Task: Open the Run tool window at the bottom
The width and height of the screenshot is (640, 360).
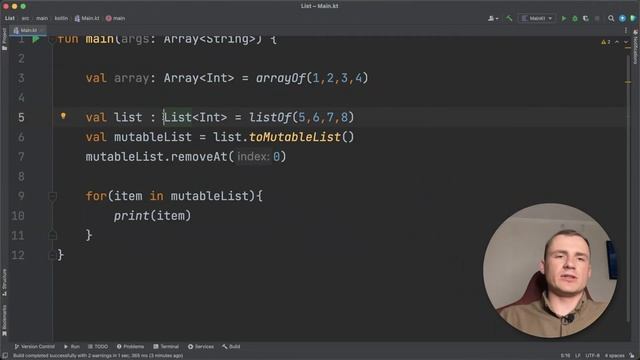Action: coord(72,347)
